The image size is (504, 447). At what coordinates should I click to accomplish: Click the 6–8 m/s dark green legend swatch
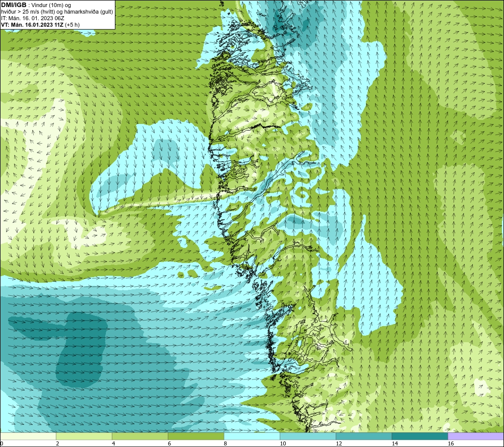pyautogui.click(x=196, y=436)
